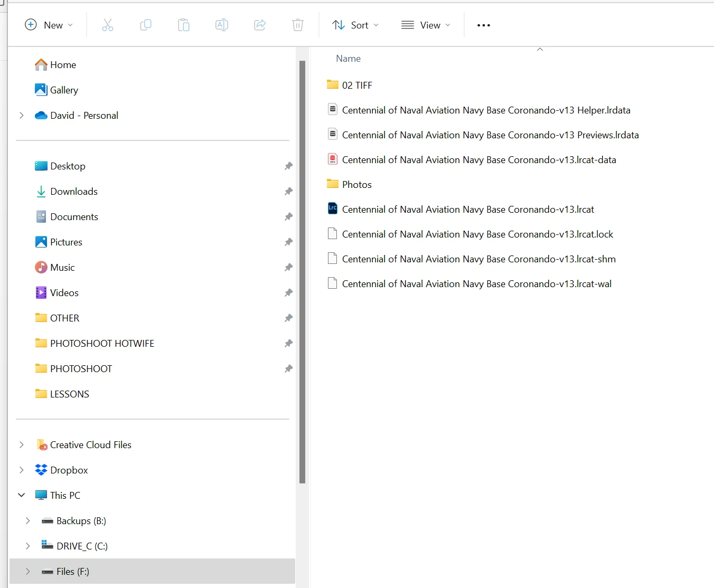Click pin icon next to PHOTOSHOOT HOTWIFE
This screenshot has width=714, height=588.
(x=288, y=344)
